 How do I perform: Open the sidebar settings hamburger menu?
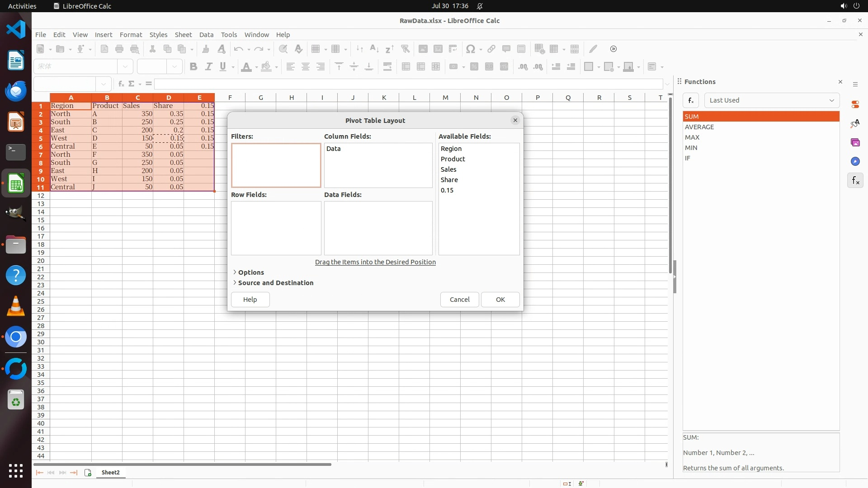[x=855, y=84]
